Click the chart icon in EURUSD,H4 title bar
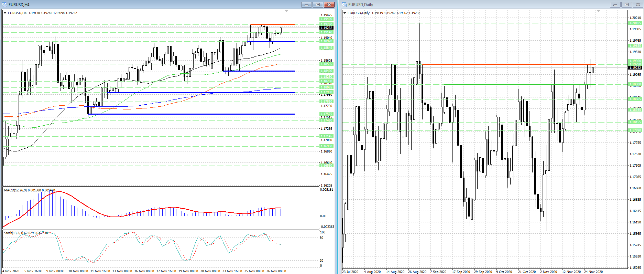The image size is (644, 274). tap(4, 4)
